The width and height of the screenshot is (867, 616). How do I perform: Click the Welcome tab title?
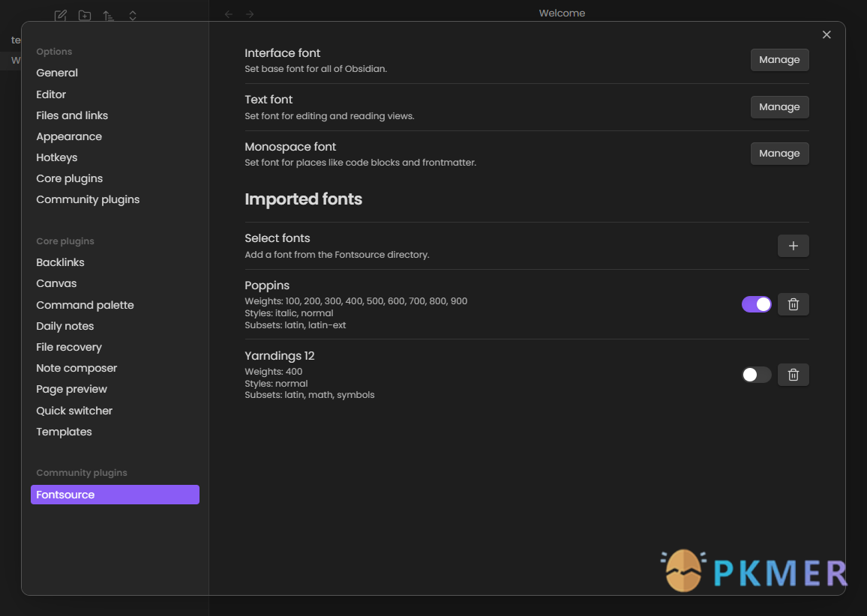click(x=562, y=13)
